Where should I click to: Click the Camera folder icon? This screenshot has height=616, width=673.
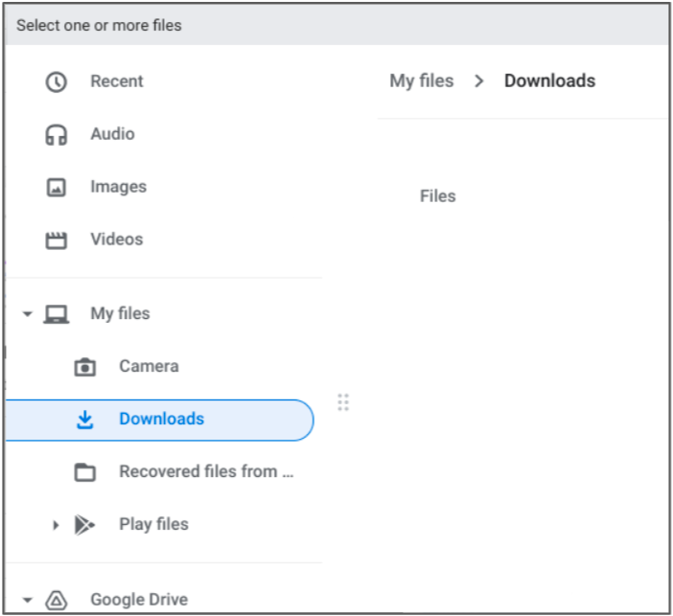pyautogui.click(x=85, y=367)
